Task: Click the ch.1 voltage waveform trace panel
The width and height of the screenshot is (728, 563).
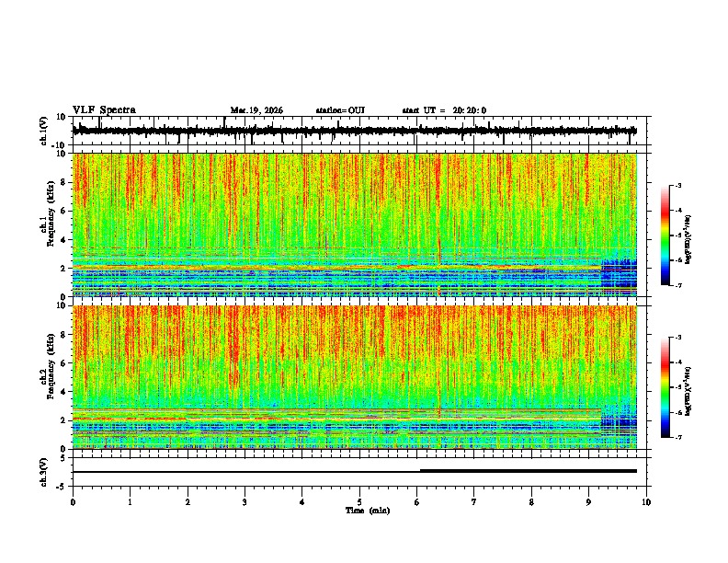Action: [x=359, y=131]
